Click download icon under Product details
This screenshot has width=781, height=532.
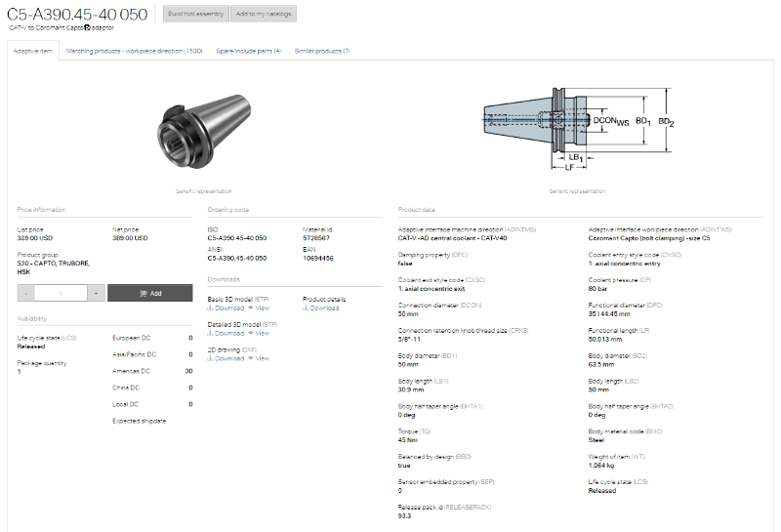306,307
